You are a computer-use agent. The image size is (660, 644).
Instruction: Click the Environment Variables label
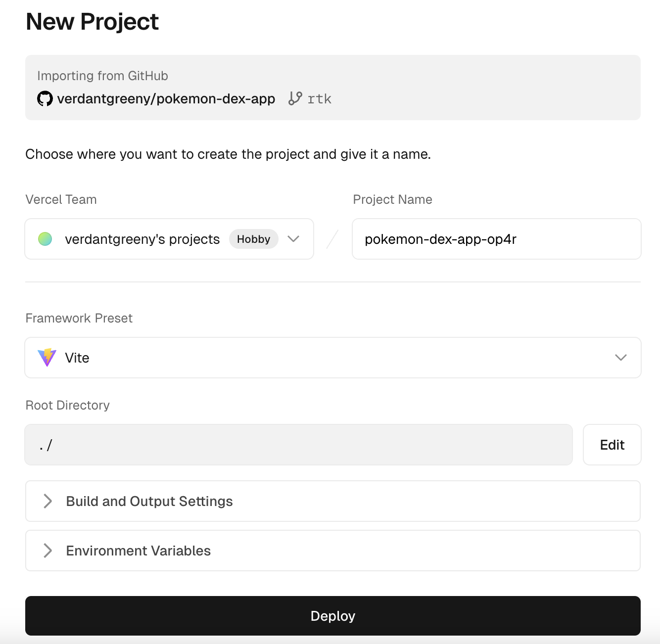(x=139, y=551)
